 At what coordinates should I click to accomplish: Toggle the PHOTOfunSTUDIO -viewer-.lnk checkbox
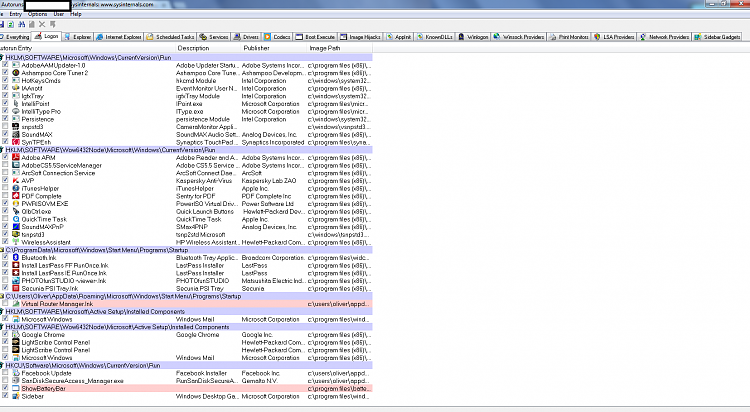click(5, 280)
